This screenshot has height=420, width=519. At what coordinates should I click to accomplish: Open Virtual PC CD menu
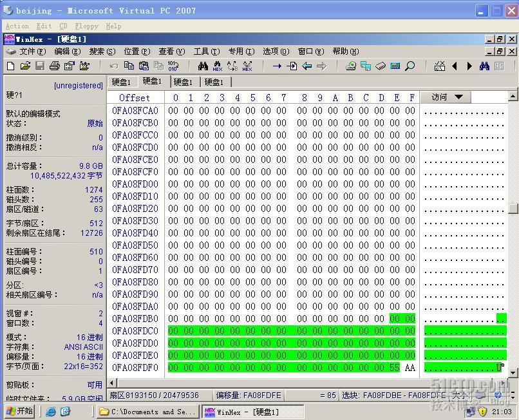click(x=63, y=26)
